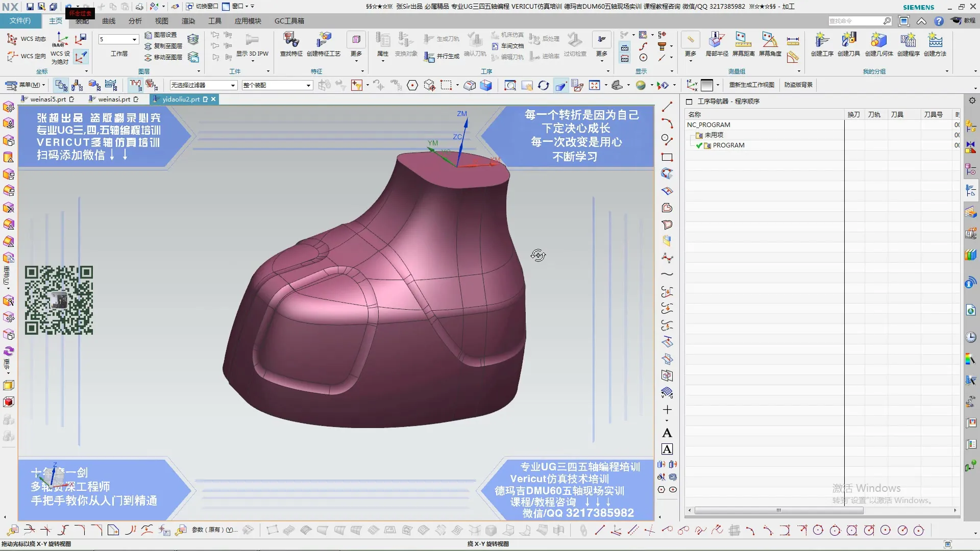Click the 重新生成工作视图 button
This screenshot has width=980, height=551.
pyautogui.click(x=751, y=85)
